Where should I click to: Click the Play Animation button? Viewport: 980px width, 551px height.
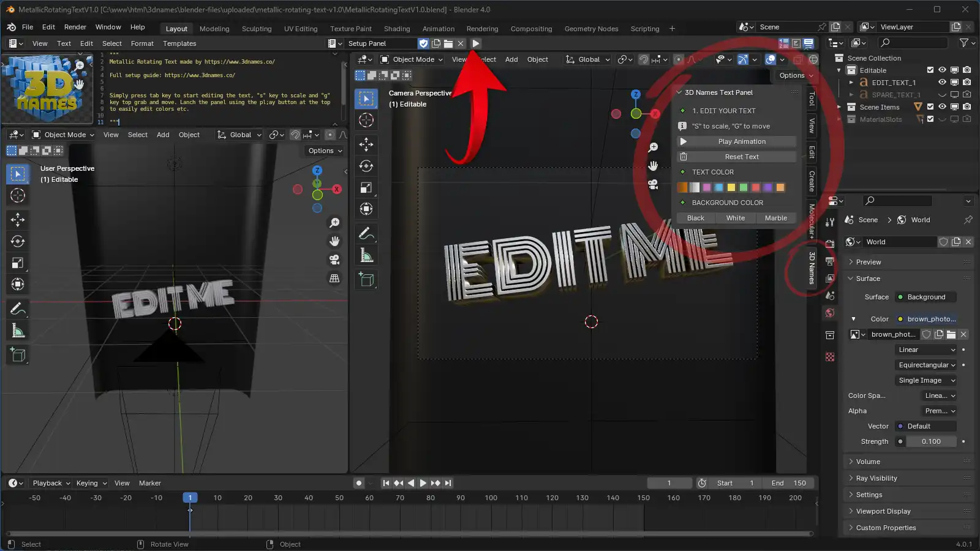741,141
